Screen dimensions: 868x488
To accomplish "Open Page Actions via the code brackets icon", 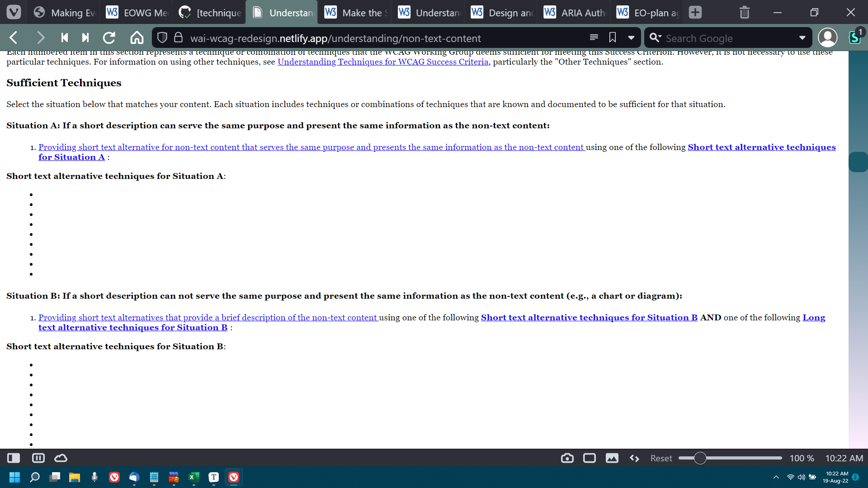I will (x=634, y=458).
